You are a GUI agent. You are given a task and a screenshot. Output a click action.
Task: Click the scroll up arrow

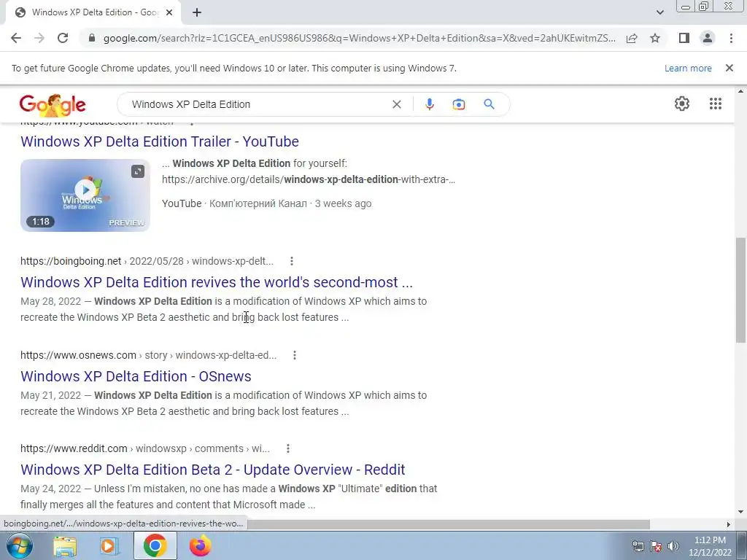[x=740, y=91]
